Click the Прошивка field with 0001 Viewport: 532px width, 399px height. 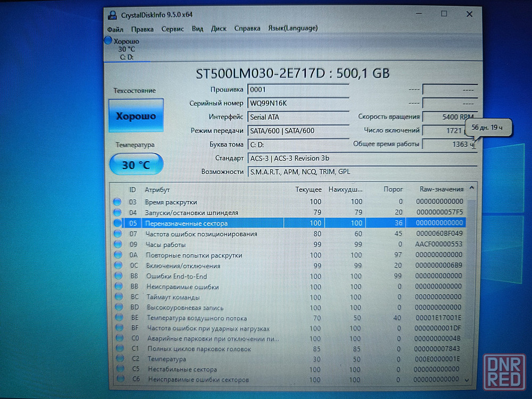click(x=298, y=89)
